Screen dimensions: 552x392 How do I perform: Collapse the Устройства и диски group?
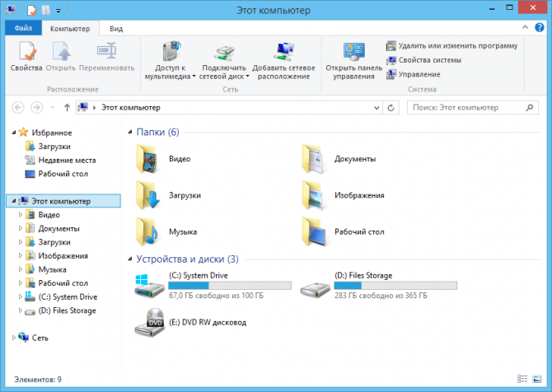130,259
